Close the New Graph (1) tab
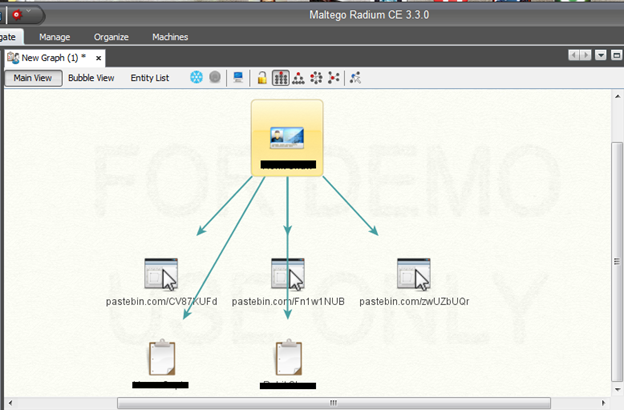The image size is (624, 410). [98, 59]
